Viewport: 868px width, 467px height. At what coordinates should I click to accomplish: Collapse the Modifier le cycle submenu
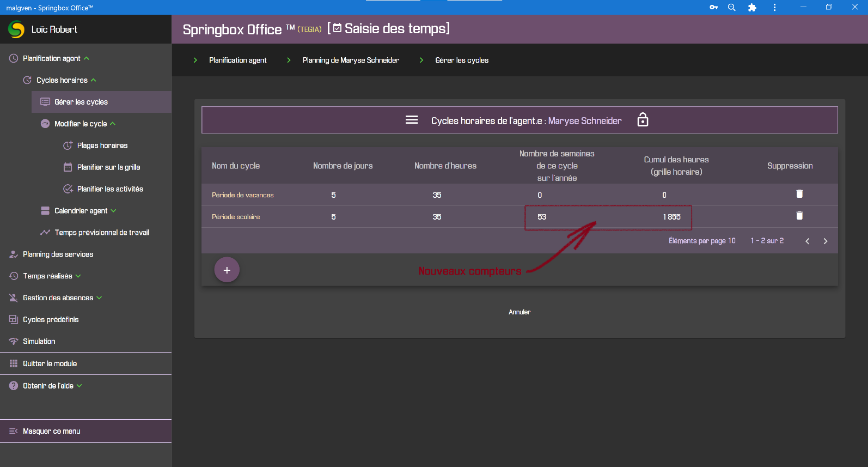click(x=113, y=124)
